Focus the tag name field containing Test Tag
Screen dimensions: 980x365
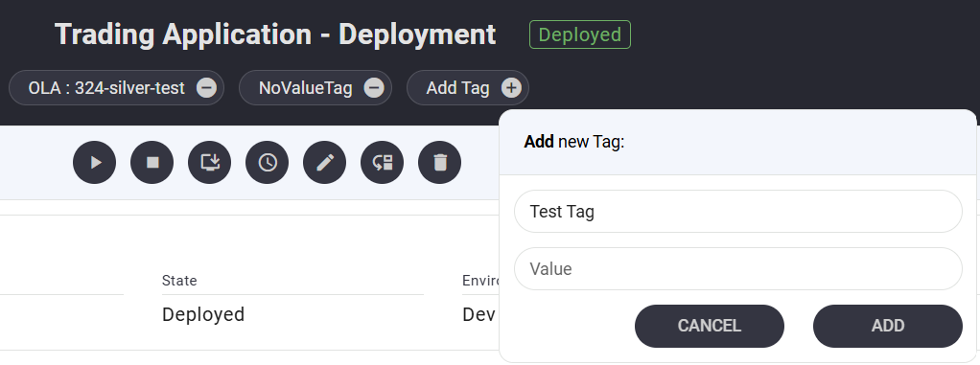(x=738, y=212)
